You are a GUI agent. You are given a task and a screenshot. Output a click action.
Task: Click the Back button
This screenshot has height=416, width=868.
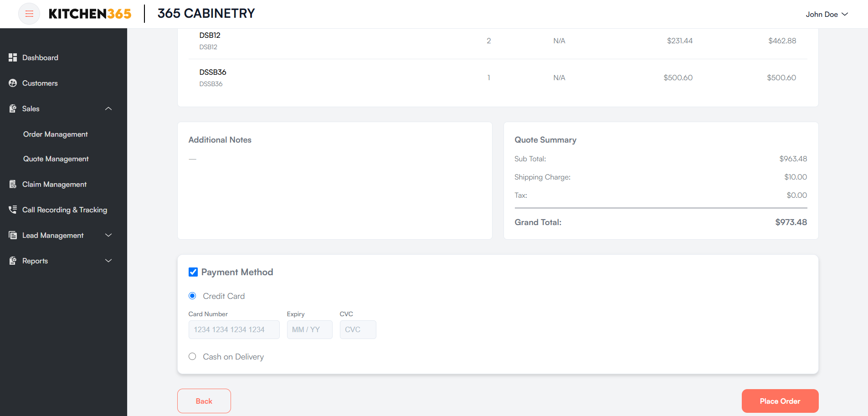click(x=204, y=401)
